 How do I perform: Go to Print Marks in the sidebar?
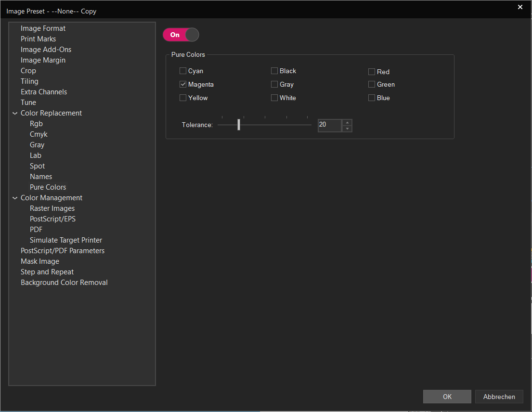pos(39,39)
